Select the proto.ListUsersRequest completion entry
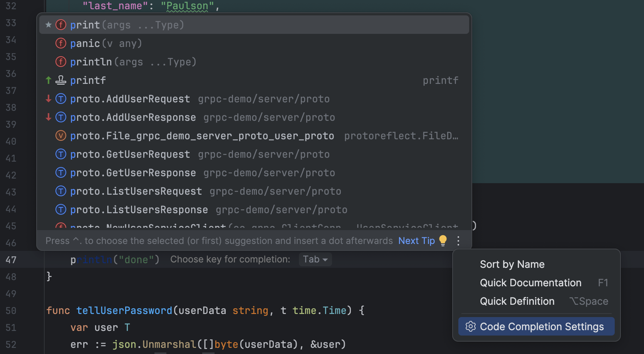Image resolution: width=644 pixels, height=354 pixels. (136, 191)
